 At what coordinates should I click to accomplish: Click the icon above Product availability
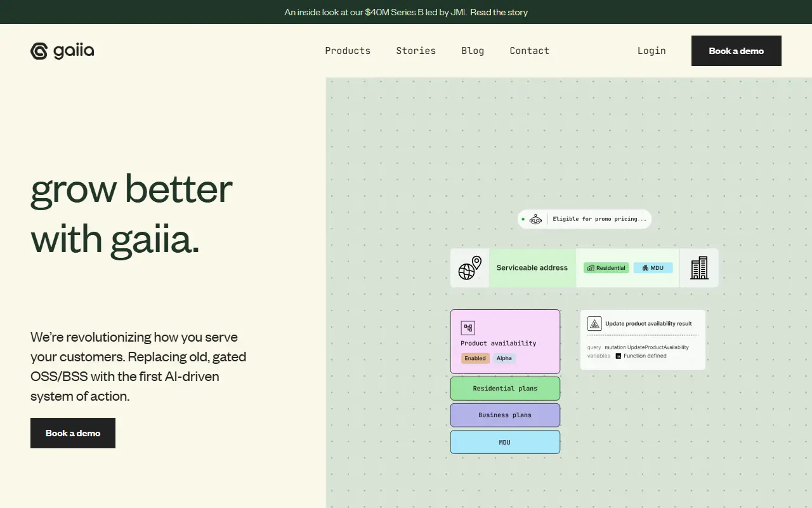coord(468,328)
